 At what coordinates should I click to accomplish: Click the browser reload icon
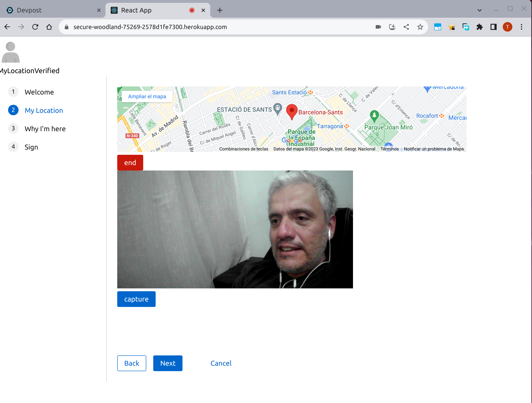coord(35,27)
